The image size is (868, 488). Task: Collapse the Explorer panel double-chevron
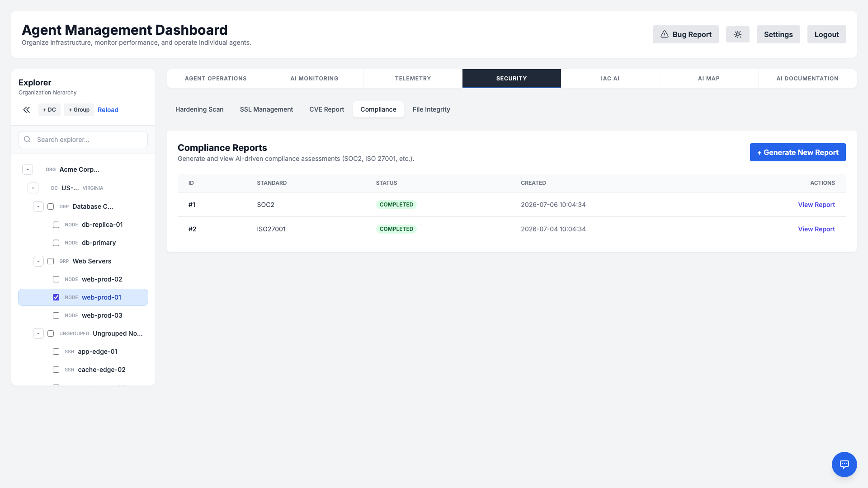pos(27,110)
